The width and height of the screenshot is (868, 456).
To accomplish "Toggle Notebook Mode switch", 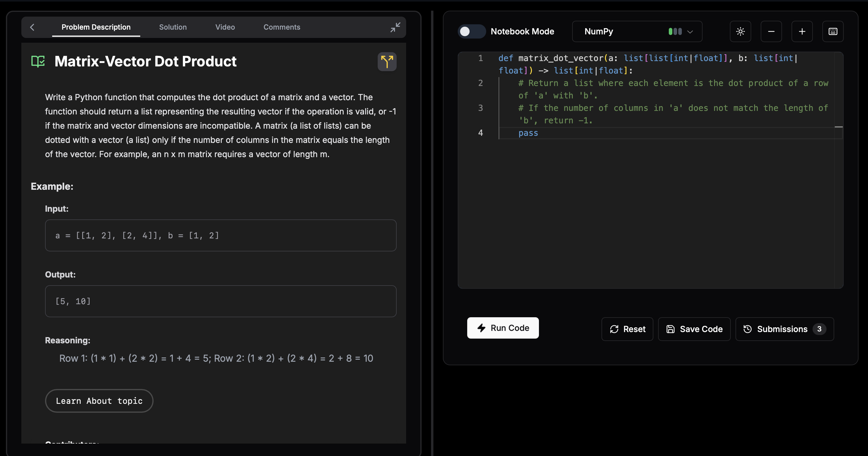I will coord(471,32).
